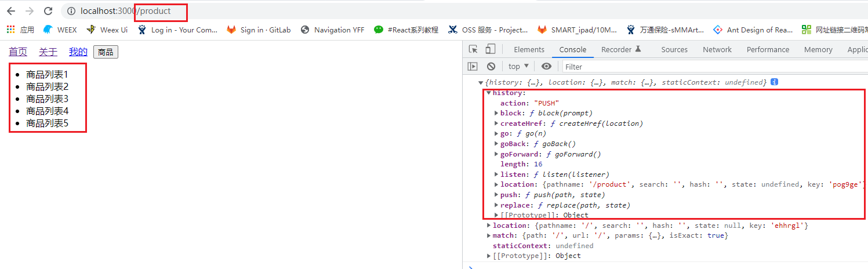Open the Sign in · GitLab bookmark

coord(259,30)
